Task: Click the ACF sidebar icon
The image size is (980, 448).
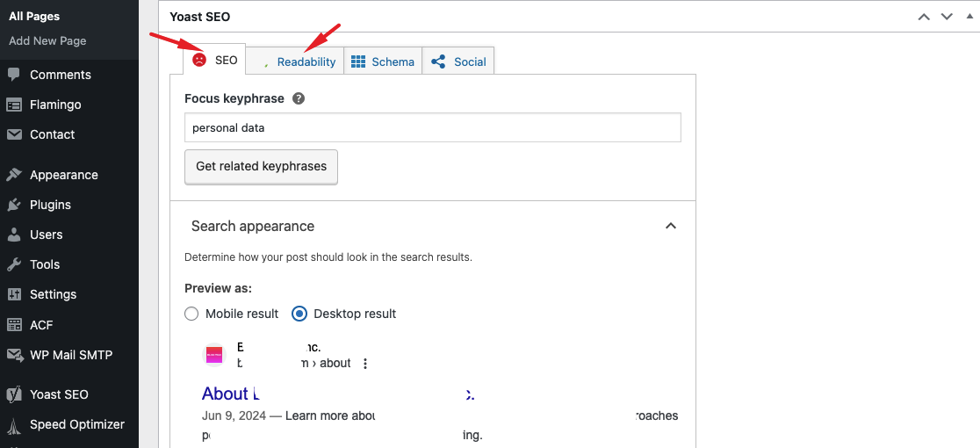Action: 14,325
